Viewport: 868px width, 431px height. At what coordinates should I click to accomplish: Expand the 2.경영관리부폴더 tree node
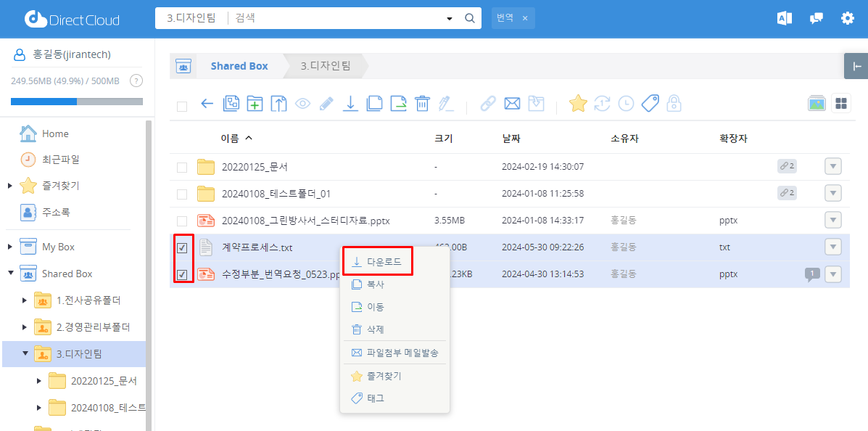[25, 327]
